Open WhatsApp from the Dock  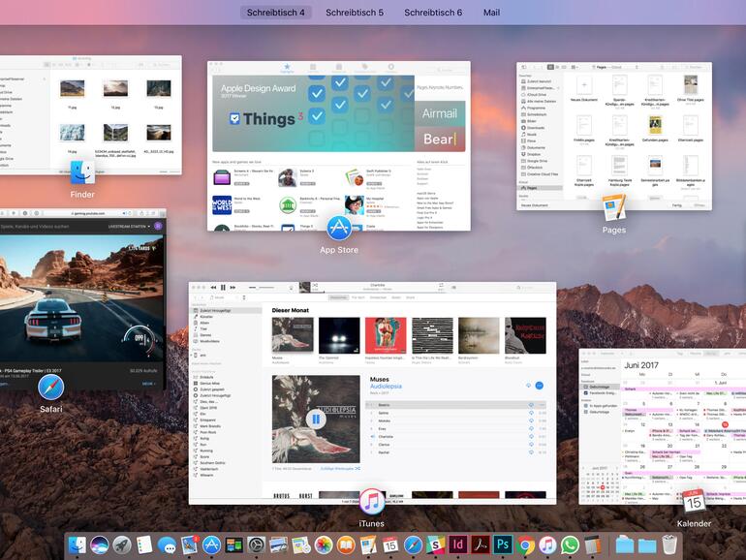click(570, 544)
